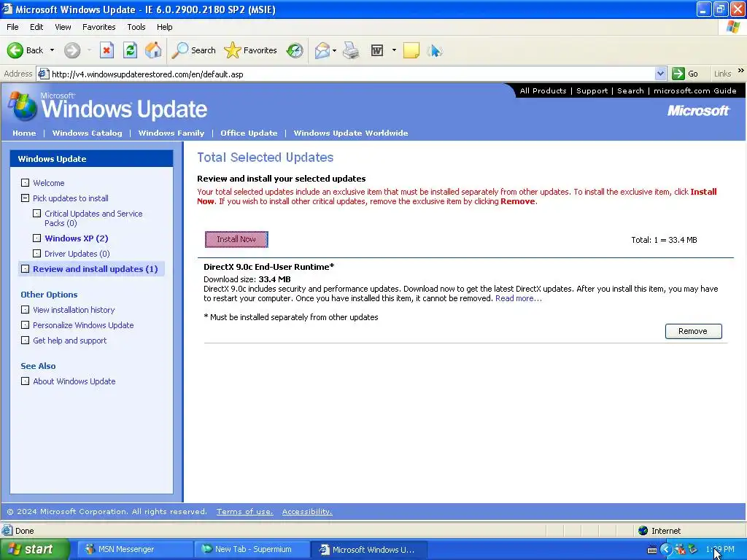Open About Windows Update
This screenshot has width=747, height=560.
coord(74,381)
